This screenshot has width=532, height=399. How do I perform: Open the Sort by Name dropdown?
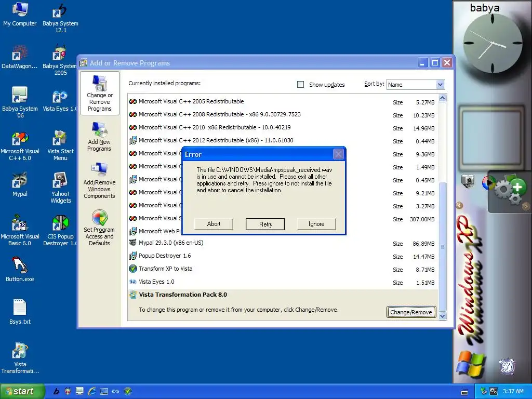point(440,85)
